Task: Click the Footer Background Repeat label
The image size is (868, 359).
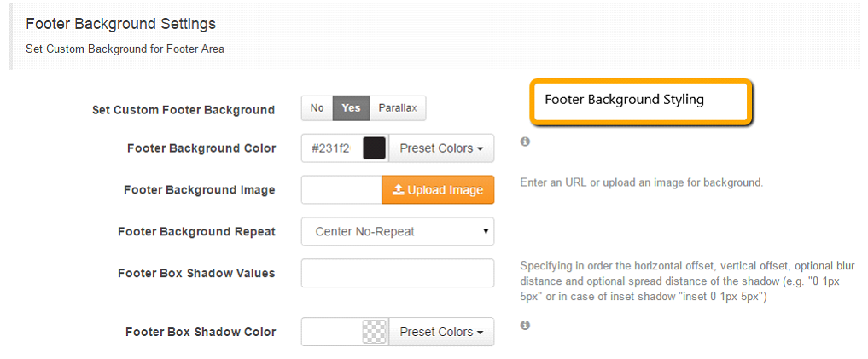Action: (196, 232)
